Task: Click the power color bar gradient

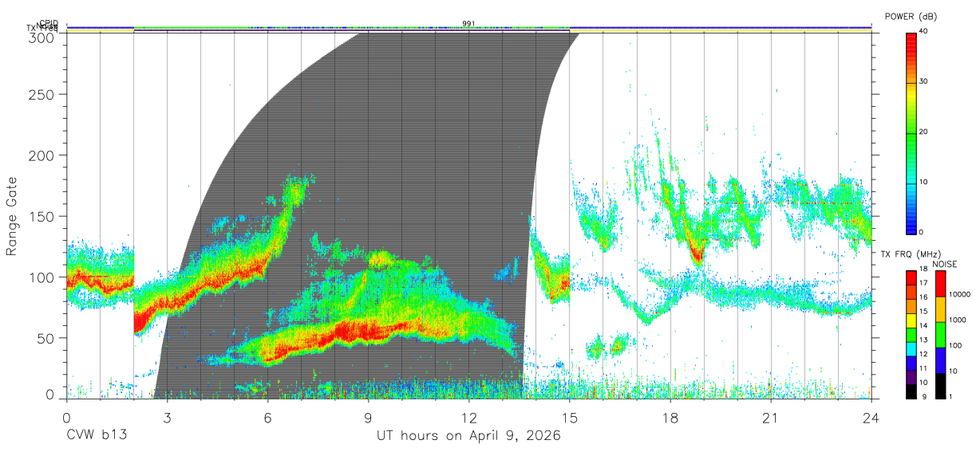Action: (911, 132)
